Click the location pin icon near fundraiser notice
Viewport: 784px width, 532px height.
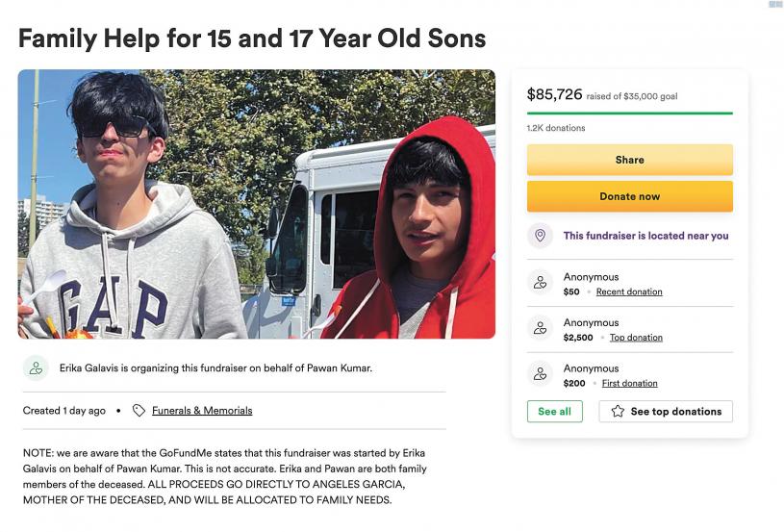pyautogui.click(x=540, y=236)
